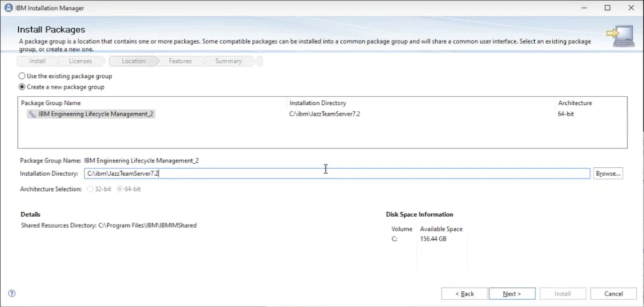Click the 156.44 GB available space value
This screenshot has height=307, width=644.
[433, 239]
